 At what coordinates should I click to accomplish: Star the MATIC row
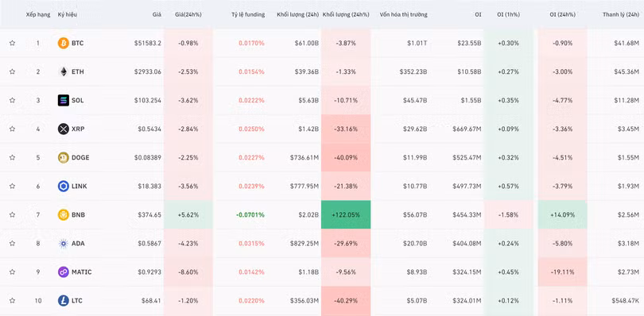point(12,272)
